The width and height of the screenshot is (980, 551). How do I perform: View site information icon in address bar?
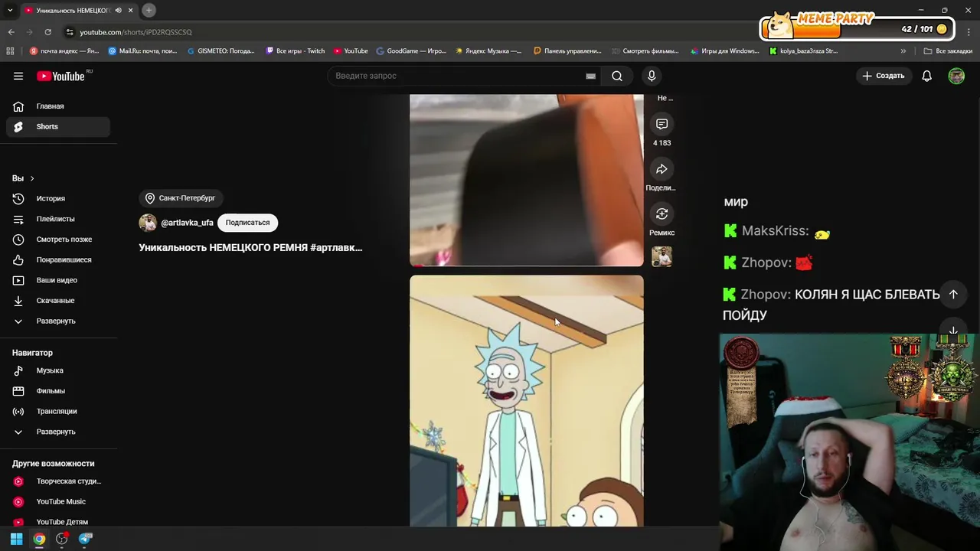click(x=70, y=32)
